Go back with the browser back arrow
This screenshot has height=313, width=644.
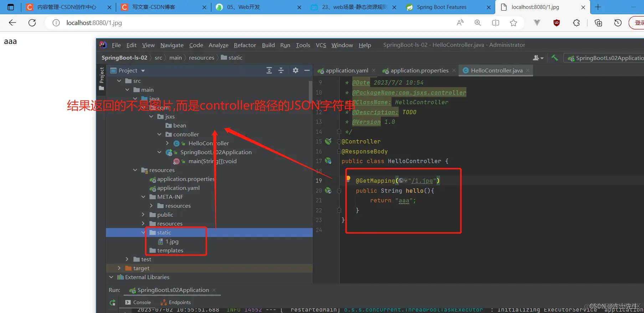[12, 23]
